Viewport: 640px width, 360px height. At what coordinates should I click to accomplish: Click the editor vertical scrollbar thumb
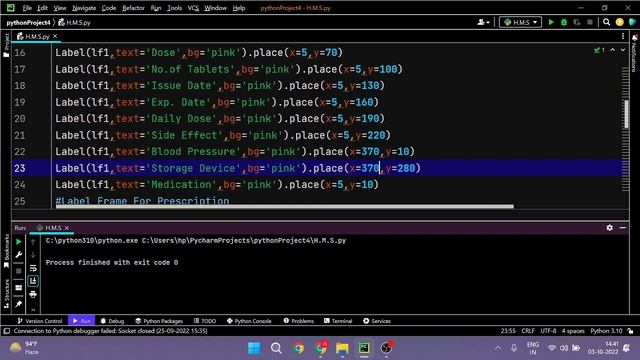pos(626,114)
